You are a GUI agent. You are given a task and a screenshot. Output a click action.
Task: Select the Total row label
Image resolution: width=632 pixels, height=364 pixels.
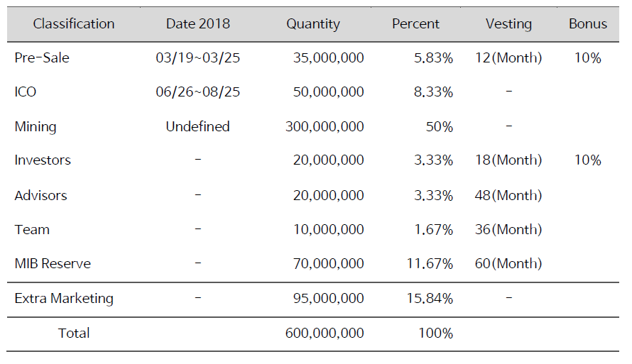(74, 333)
